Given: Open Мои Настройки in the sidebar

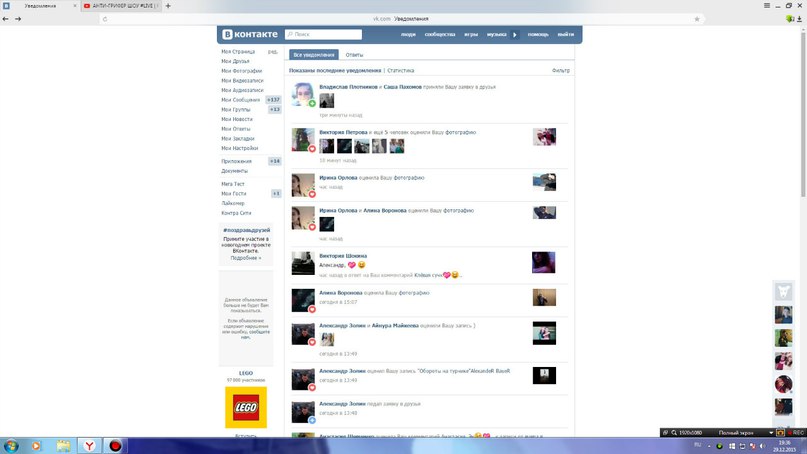Looking at the screenshot, I should (239, 148).
